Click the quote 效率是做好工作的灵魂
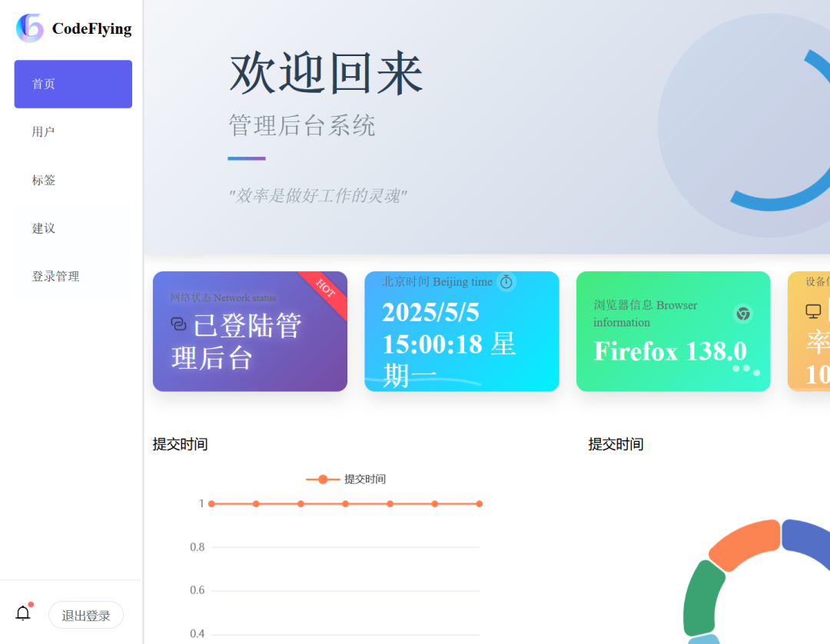Viewport: 830px width, 644px height. 317,196
